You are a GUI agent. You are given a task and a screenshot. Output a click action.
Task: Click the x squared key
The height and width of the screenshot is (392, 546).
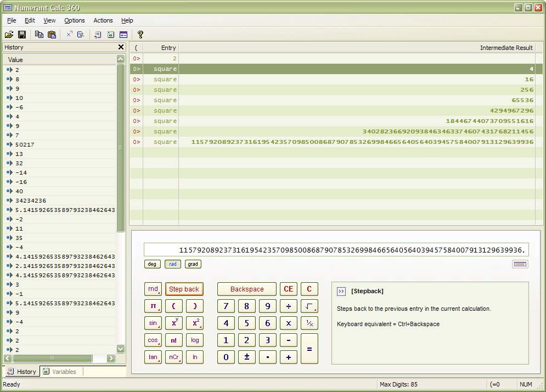pos(195,323)
